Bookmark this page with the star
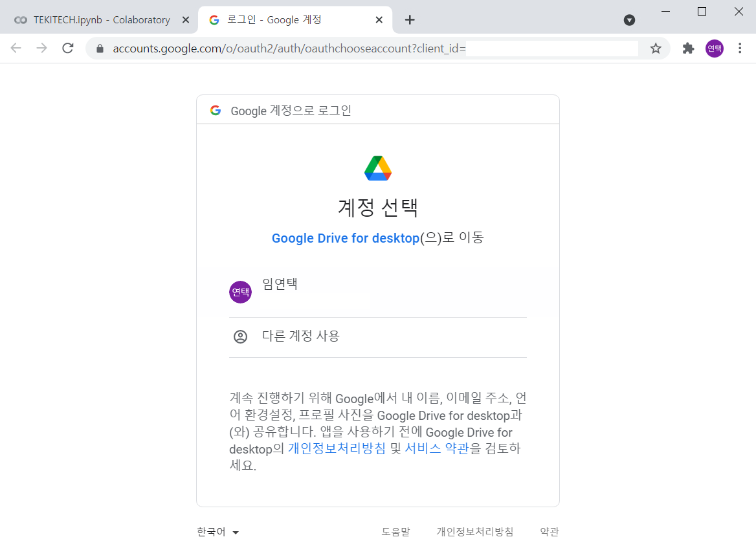Screen dimensions: 756x559 (x=655, y=48)
